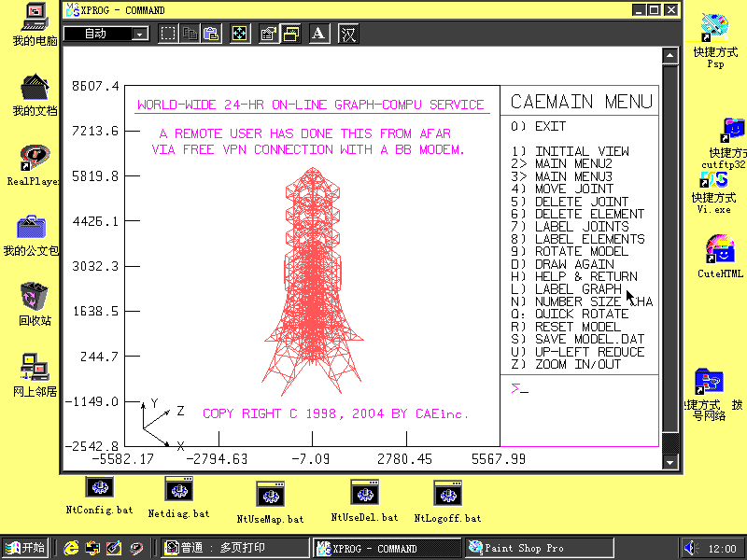
Task: Click the Font 'A' toolbar icon
Action: click(319, 34)
